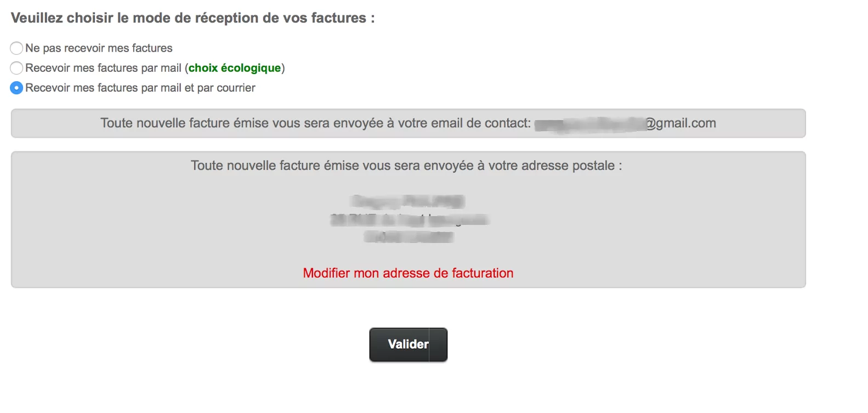Image resolution: width=868 pixels, height=413 pixels.
Task: Click the green "choix écologique" text
Action: tap(235, 68)
